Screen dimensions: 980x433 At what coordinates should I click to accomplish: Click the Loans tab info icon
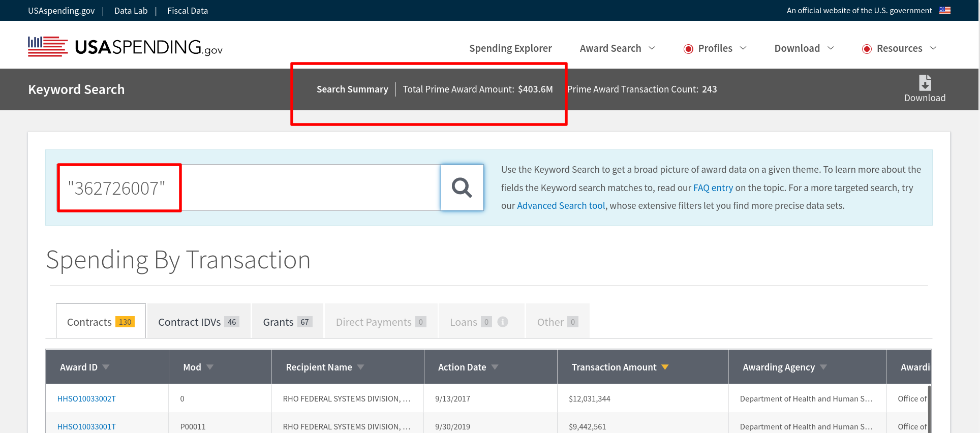click(503, 322)
